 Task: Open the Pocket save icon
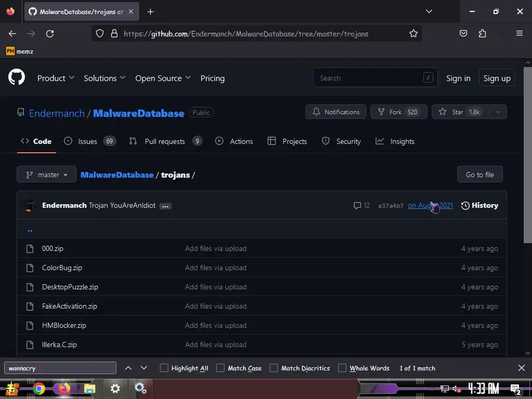tap(463, 33)
